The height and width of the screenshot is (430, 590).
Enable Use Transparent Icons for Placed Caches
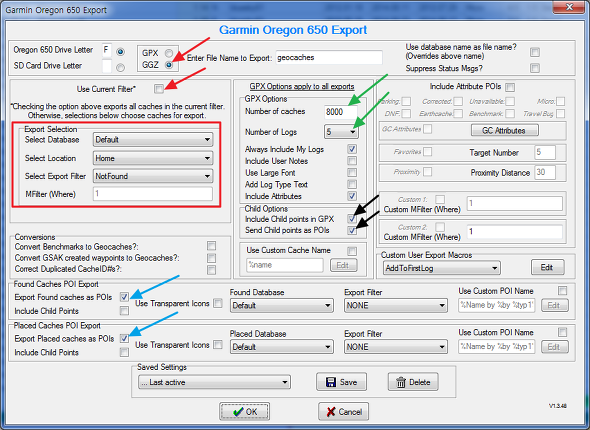pos(217,345)
